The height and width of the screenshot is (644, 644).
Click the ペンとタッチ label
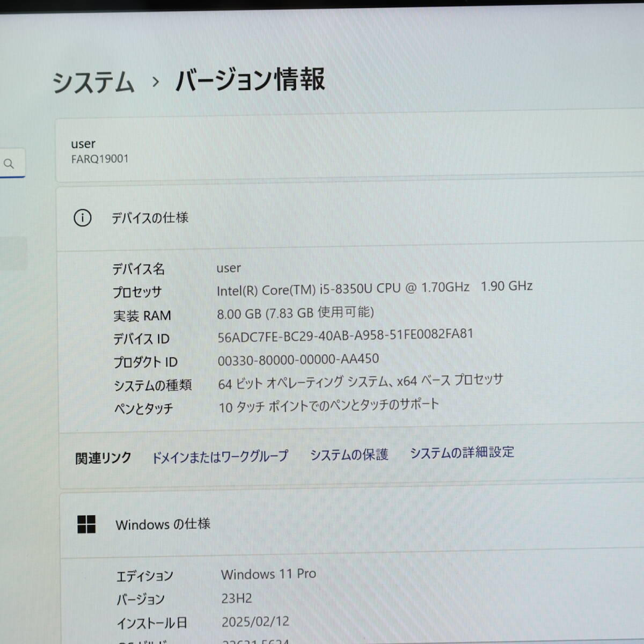[x=144, y=409]
